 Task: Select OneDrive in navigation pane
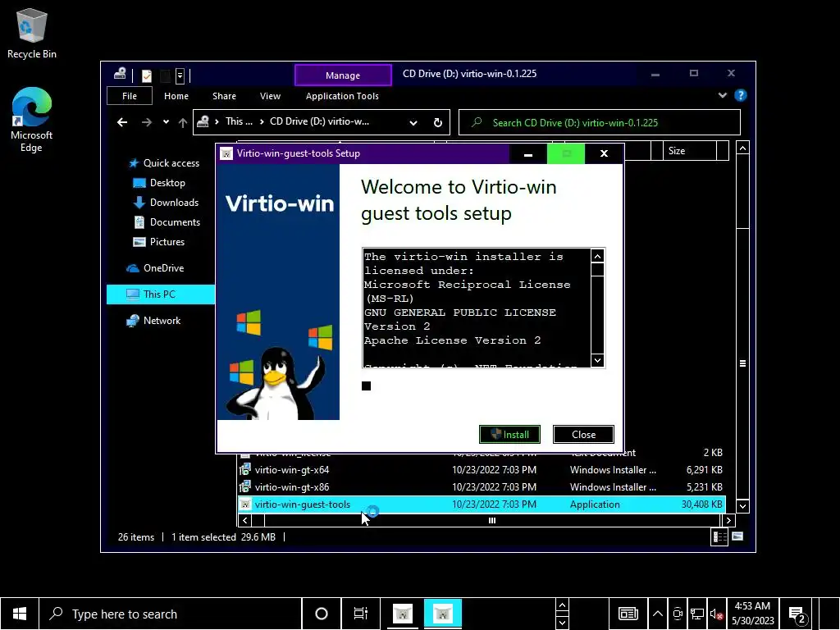point(155,268)
